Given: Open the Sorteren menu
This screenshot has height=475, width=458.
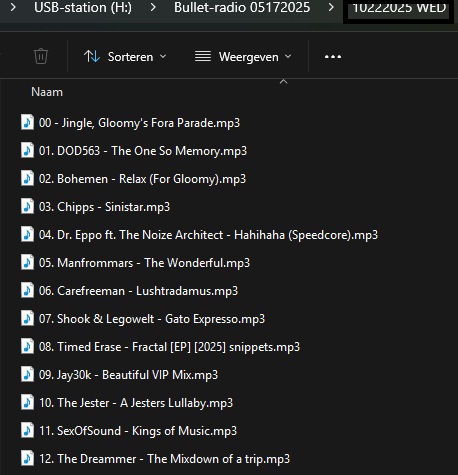Looking at the screenshot, I should 125,57.
